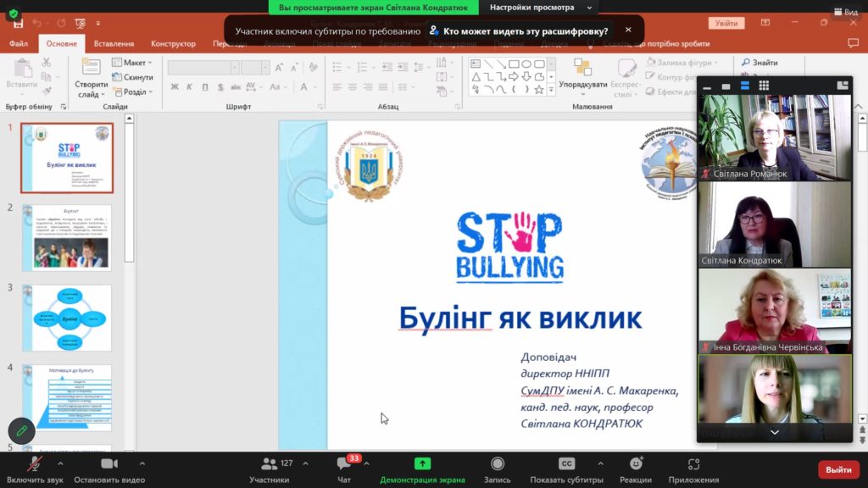This screenshot has width=868, height=488.
Task: Open Приложения apps panel
Action: (693, 470)
